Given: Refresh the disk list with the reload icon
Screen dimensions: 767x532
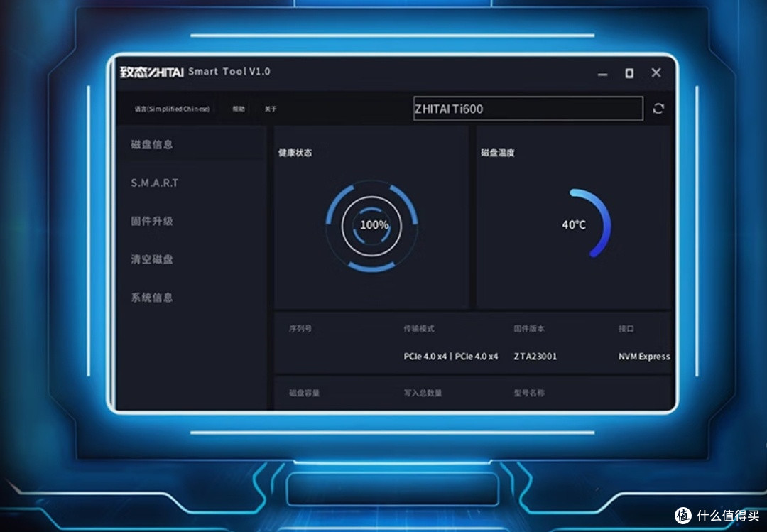Looking at the screenshot, I should 658,108.
